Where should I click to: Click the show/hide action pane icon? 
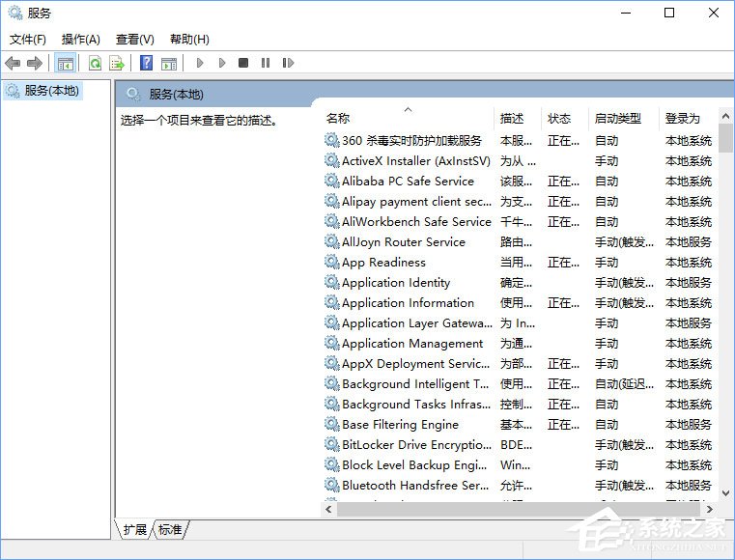tap(169, 64)
